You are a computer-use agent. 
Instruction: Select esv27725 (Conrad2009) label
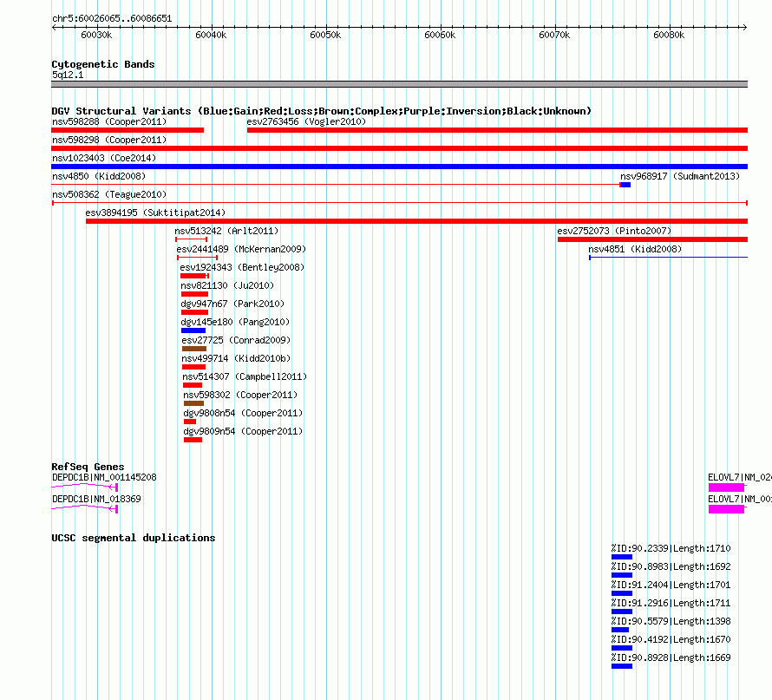(x=236, y=340)
